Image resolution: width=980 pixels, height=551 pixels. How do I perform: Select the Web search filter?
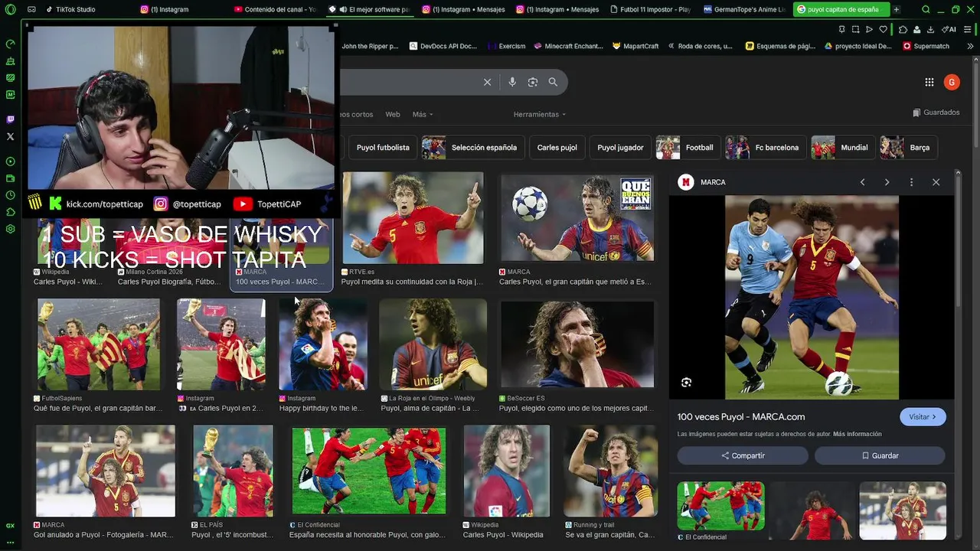tap(393, 114)
